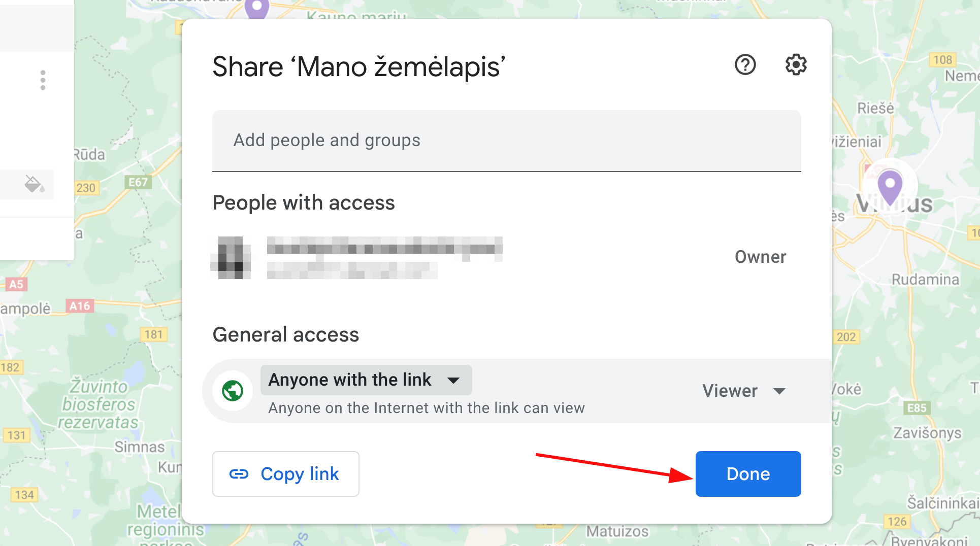Screen dimensions: 980x546
Task: Click the Rudamina label on map
Action: [925, 280]
